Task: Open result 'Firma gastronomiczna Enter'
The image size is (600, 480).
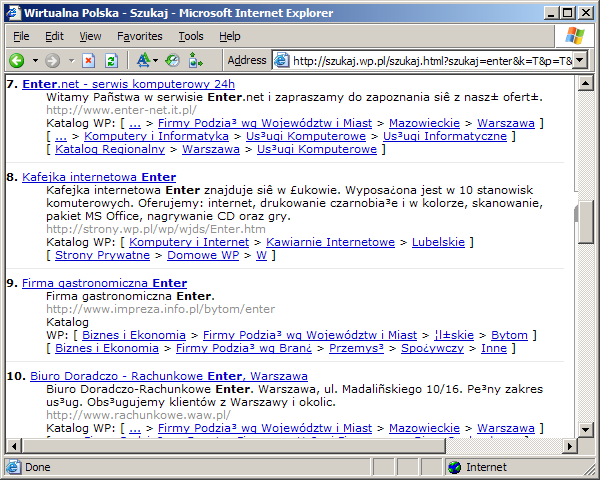Action: pos(104,283)
